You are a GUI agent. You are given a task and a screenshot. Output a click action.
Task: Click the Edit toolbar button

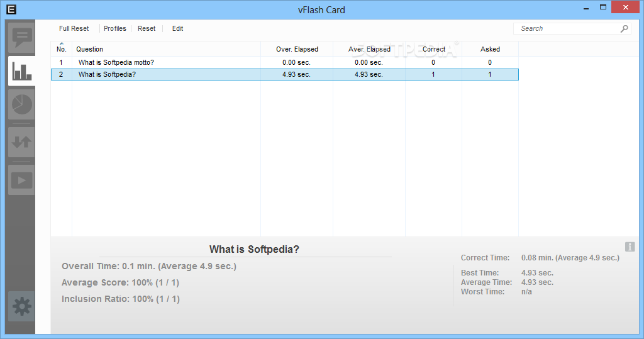(177, 28)
